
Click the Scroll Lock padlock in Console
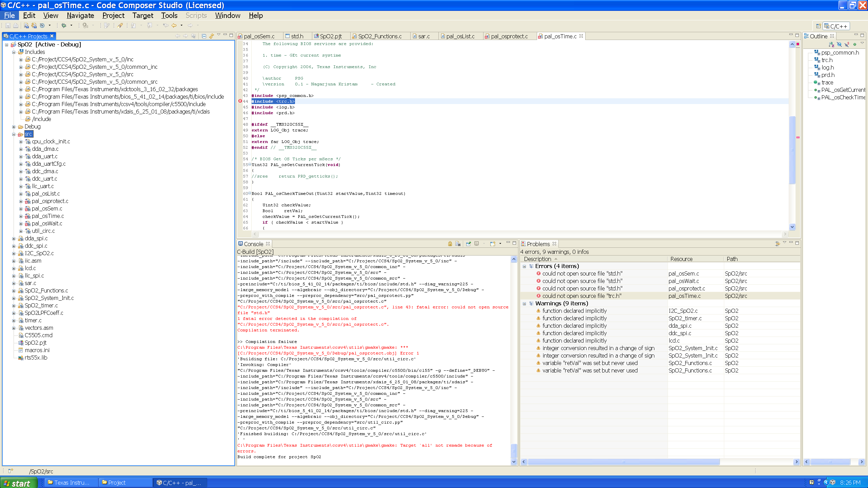pyautogui.click(x=450, y=244)
